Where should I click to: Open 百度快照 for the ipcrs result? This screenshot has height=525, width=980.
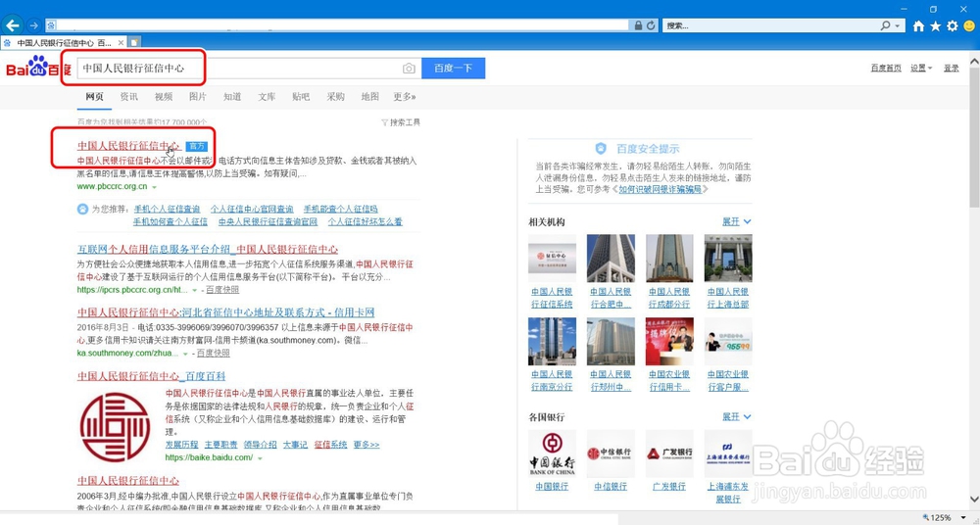(x=222, y=290)
